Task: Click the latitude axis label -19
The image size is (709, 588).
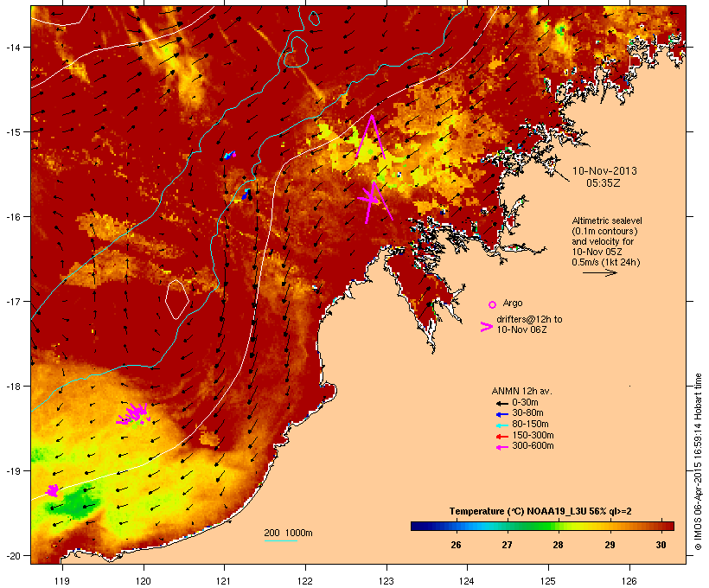Action: point(12,471)
